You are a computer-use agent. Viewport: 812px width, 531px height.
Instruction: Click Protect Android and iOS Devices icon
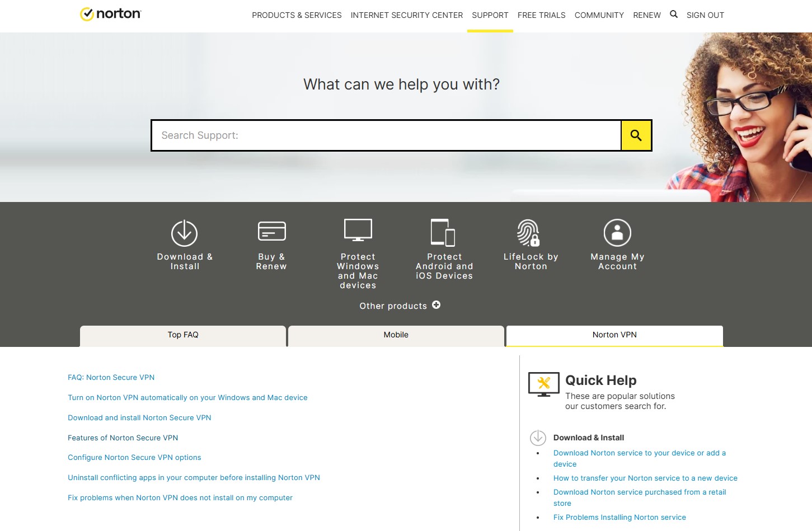click(x=443, y=229)
